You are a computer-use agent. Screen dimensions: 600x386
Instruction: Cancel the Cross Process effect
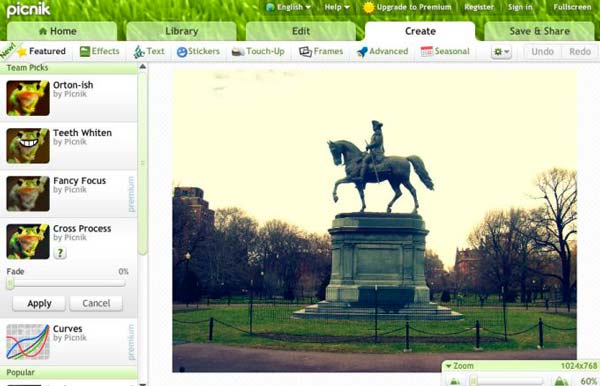(96, 303)
